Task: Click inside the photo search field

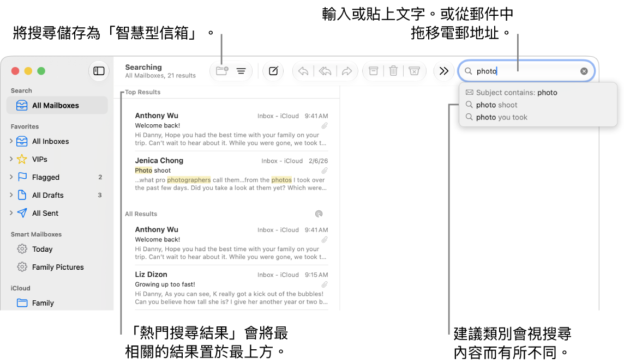Action: click(x=526, y=71)
